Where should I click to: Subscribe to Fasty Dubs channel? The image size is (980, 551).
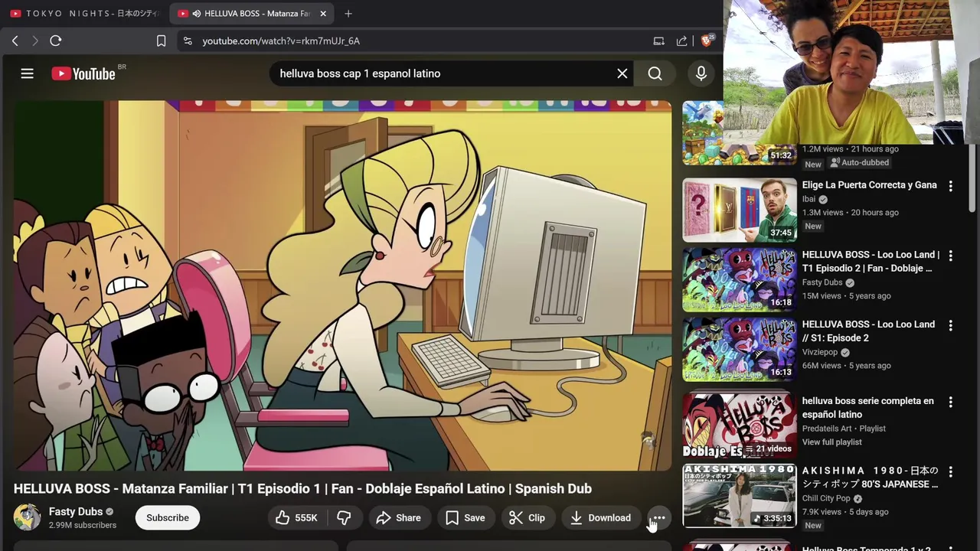[168, 518]
